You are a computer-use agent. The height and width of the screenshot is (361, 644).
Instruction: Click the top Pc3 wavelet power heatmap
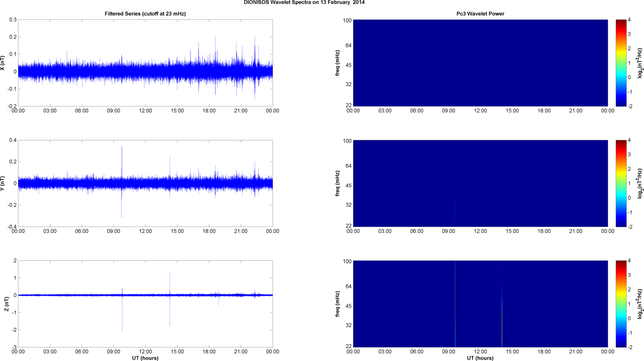tap(480, 63)
